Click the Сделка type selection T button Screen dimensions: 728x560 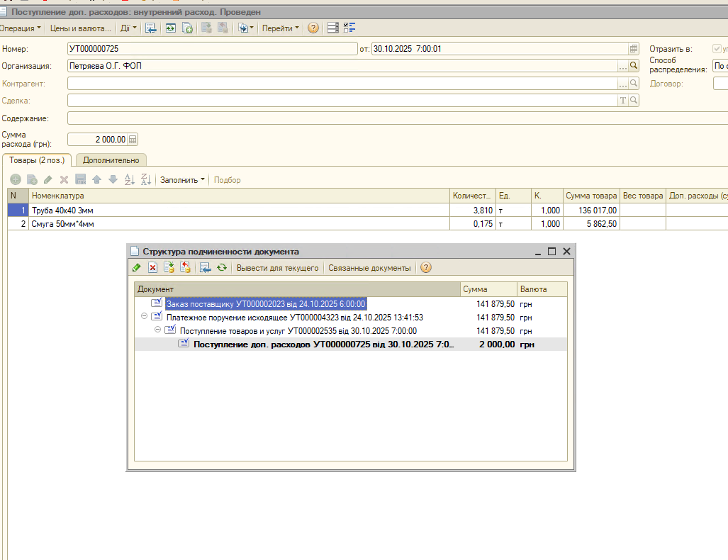[x=622, y=100]
